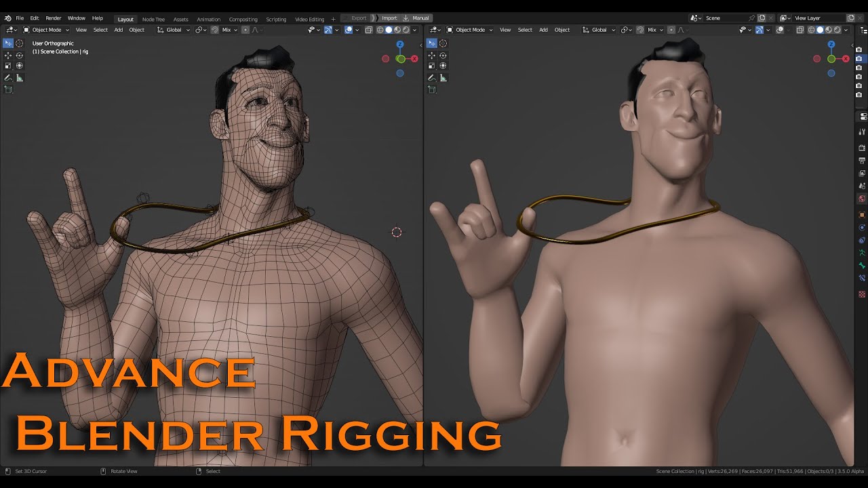The width and height of the screenshot is (868, 488).
Task: Click the X axis on right viewport gizmo
Action: coord(846,59)
